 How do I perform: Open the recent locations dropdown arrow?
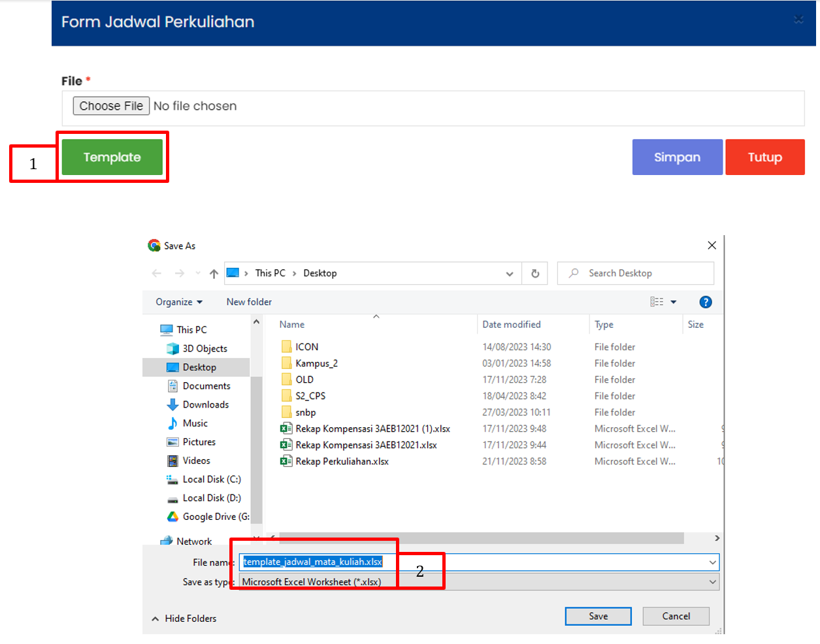click(x=198, y=273)
